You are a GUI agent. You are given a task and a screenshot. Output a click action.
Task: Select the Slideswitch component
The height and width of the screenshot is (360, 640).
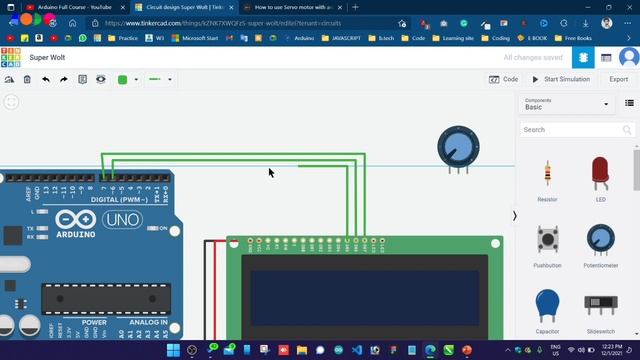(x=600, y=313)
